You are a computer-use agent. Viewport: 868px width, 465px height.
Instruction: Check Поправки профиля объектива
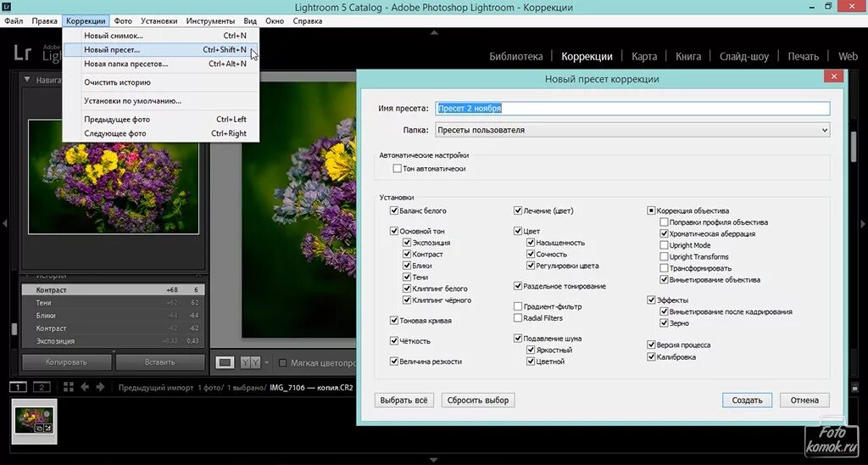click(665, 222)
